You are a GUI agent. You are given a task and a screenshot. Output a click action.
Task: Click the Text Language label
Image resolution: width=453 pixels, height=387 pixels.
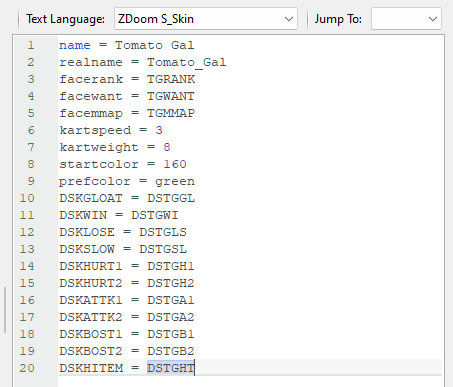(x=66, y=19)
